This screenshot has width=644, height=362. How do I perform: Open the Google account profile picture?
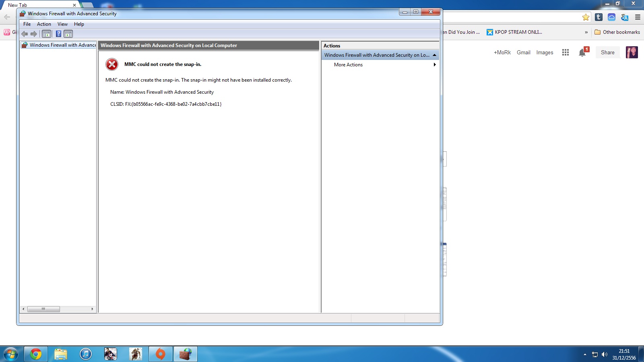point(632,52)
